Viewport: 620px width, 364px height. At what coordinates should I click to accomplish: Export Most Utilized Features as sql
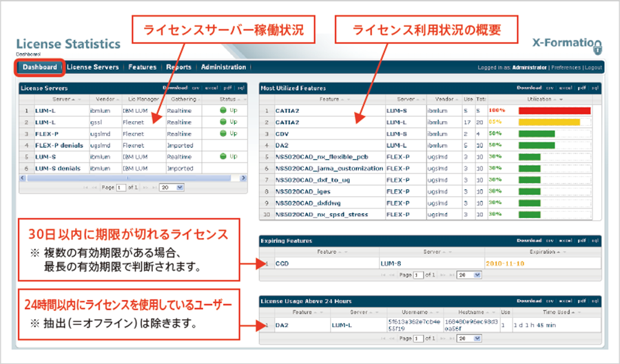(x=595, y=88)
